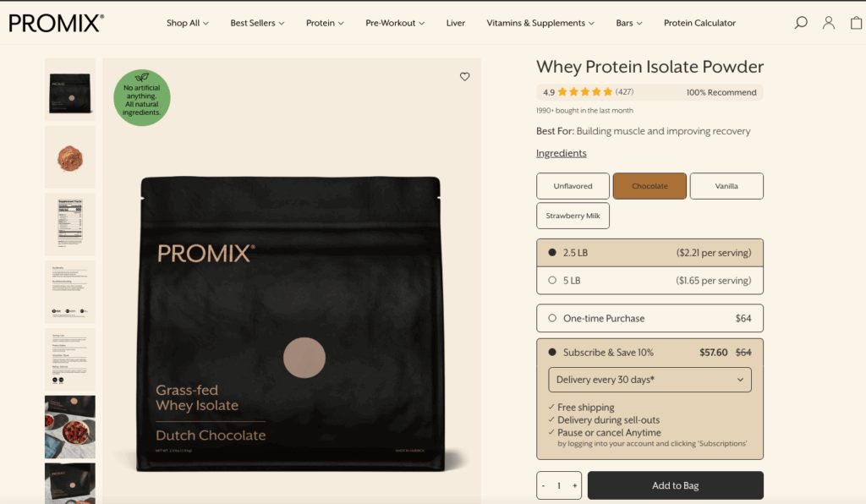This screenshot has width=866, height=504.
Task: Decrease quantity with the minus button
Action: pyautogui.click(x=544, y=485)
